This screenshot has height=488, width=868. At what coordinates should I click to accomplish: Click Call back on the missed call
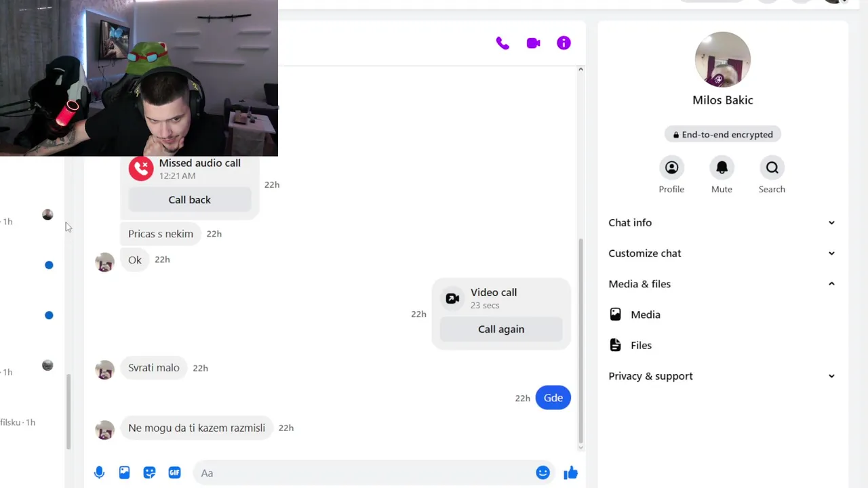(189, 200)
